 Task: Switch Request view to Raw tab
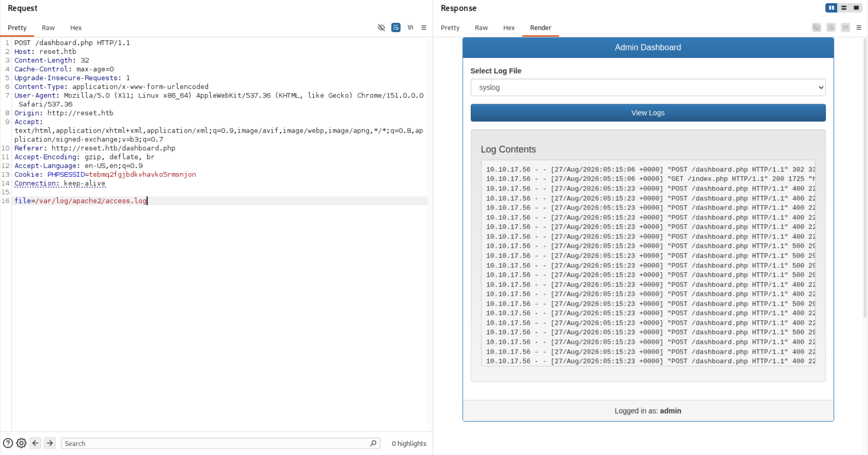click(48, 28)
